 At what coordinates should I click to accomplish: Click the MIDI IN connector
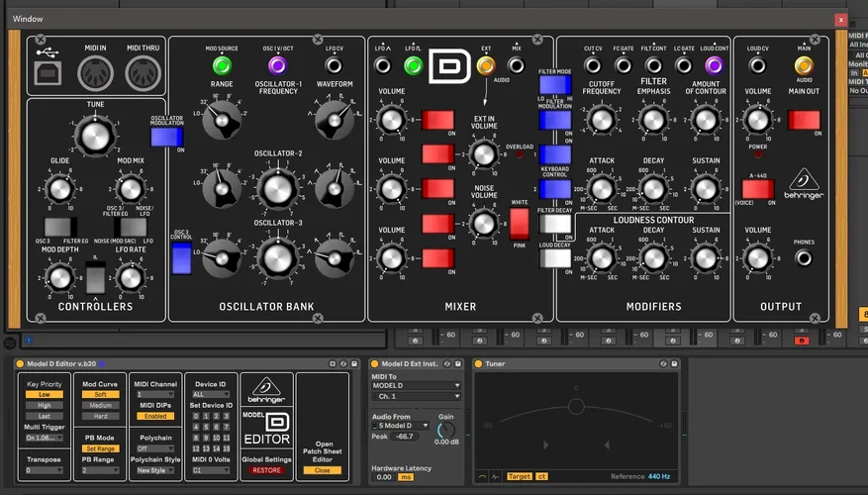(95, 73)
